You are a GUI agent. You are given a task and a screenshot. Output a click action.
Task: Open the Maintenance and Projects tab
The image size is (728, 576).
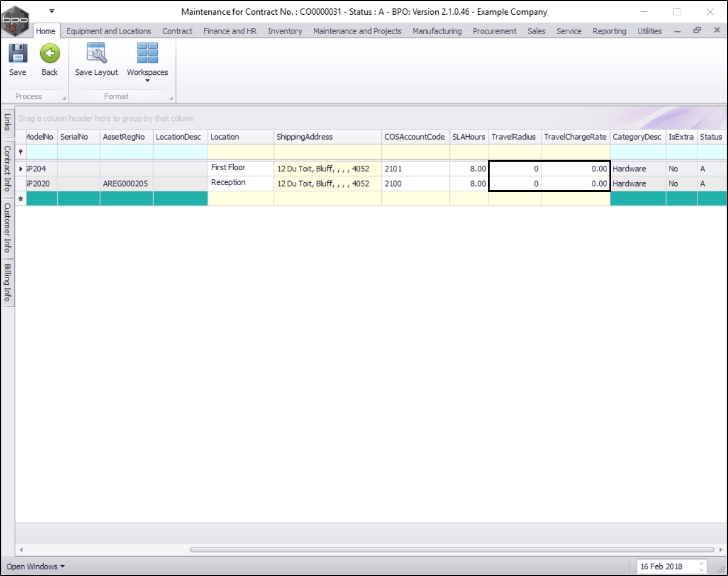point(357,31)
